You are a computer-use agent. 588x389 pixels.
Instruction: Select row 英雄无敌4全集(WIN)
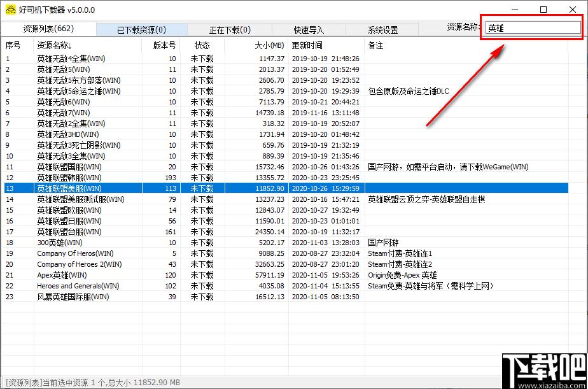pos(286,59)
